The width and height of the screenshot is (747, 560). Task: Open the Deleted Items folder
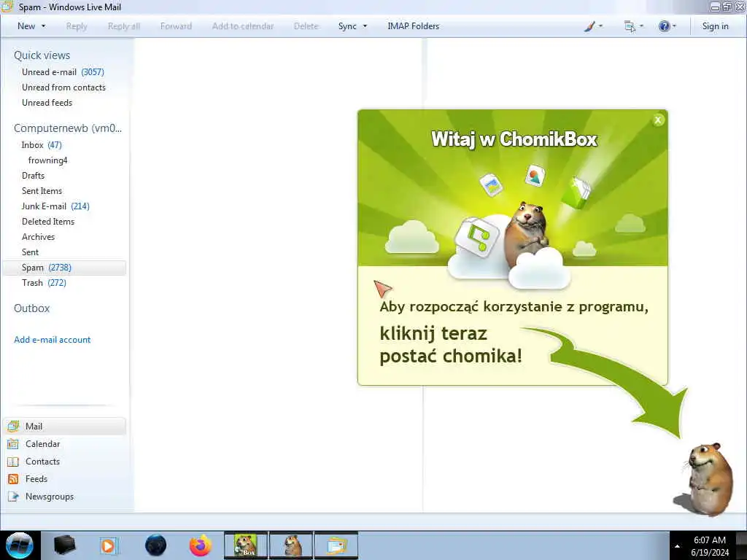tap(48, 222)
